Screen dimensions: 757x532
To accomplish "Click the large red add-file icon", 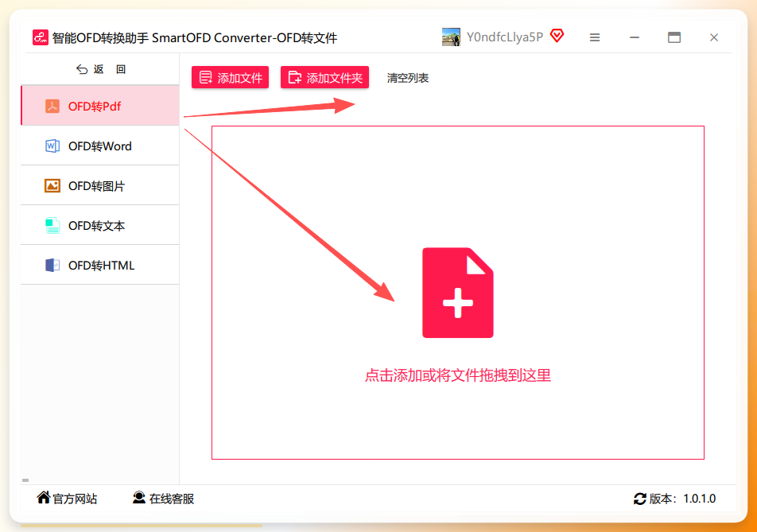I will point(458,293).
